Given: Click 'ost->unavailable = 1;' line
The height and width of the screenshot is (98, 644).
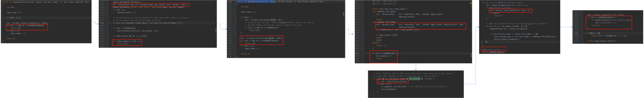Looking at the screenshot, I should click(606, 23).
